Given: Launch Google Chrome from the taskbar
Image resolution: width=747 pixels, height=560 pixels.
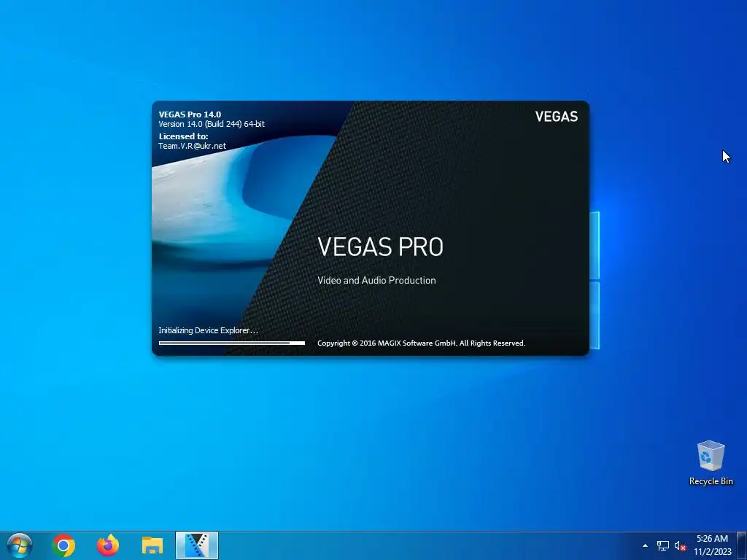Looking at the screenshot, I should (63, 545).
